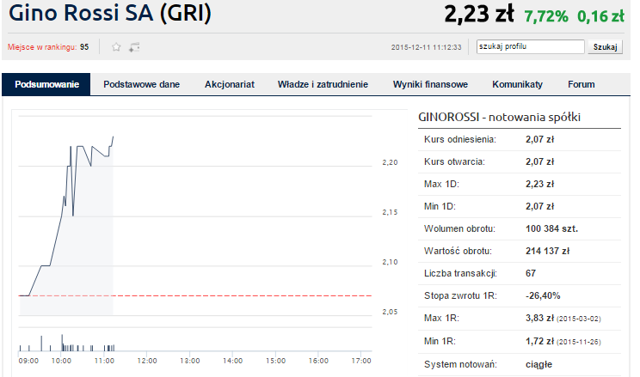This screenshot has height=377, width=640.
Task: Open the Komunikaty tab
Action: 517,84
